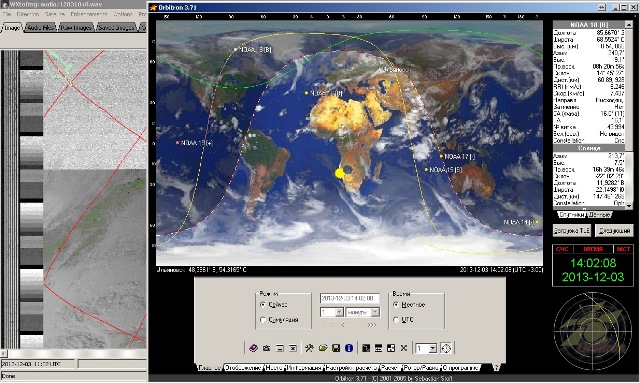Click the Солнце section header in data panel
640x383 pixels.
589,148
